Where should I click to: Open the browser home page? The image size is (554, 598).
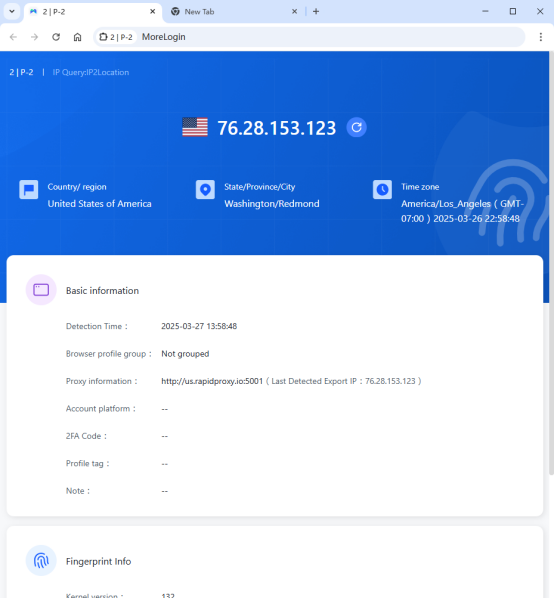point(77,37)
